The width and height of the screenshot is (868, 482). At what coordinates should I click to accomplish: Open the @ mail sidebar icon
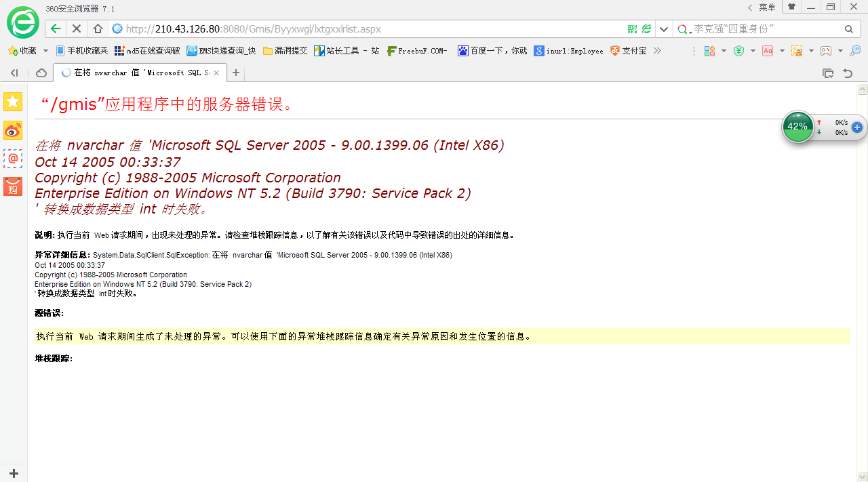tap(13, 159)
